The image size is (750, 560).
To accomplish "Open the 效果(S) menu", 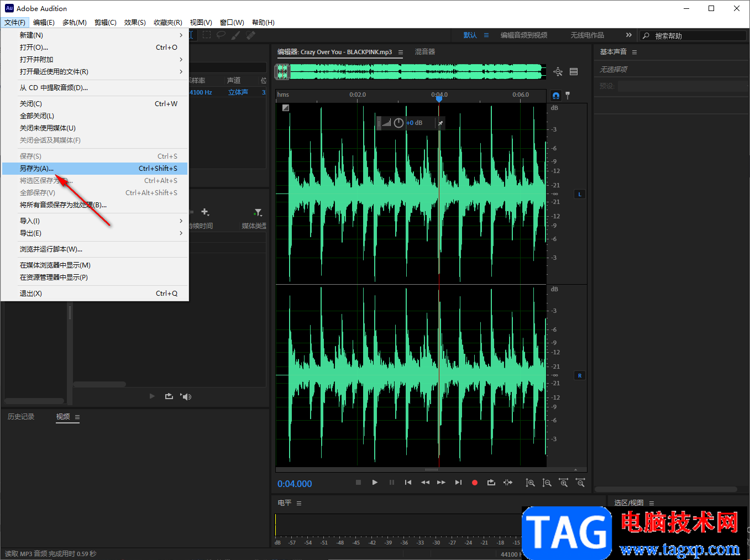I will coord(135,23).
